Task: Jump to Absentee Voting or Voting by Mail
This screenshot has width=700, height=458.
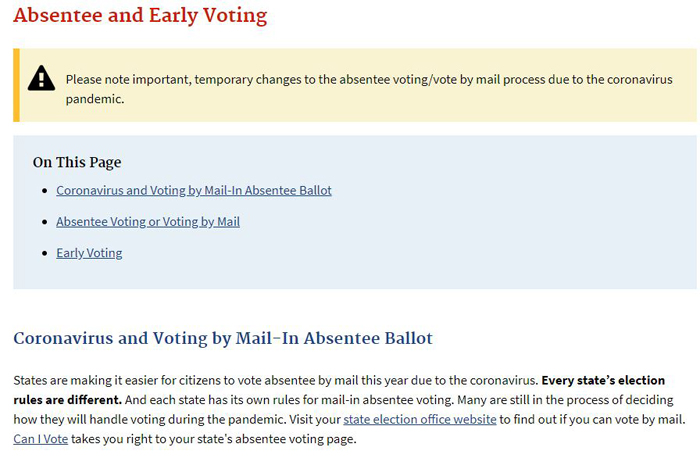Action: (x=148, y=222)
